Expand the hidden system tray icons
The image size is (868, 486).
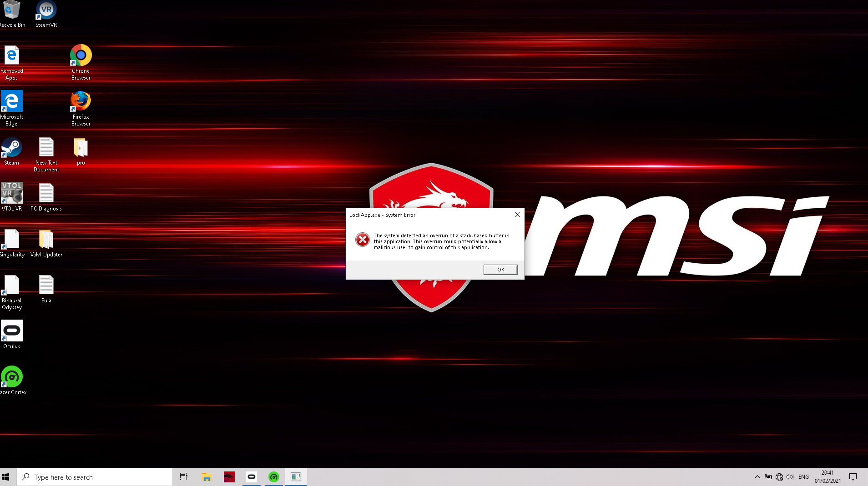pyautogui.click(x=757, y=477)
